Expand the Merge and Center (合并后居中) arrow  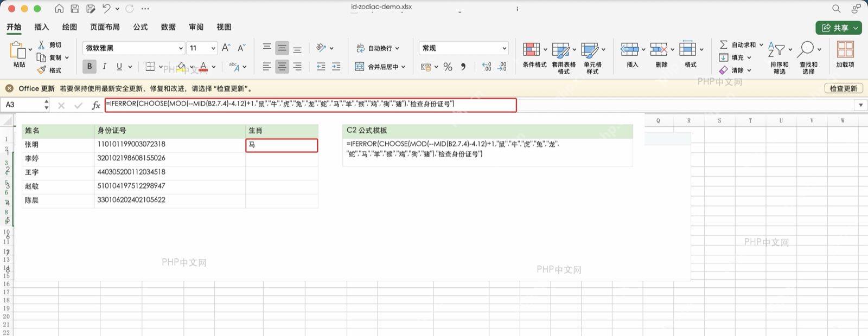point(403,67)
